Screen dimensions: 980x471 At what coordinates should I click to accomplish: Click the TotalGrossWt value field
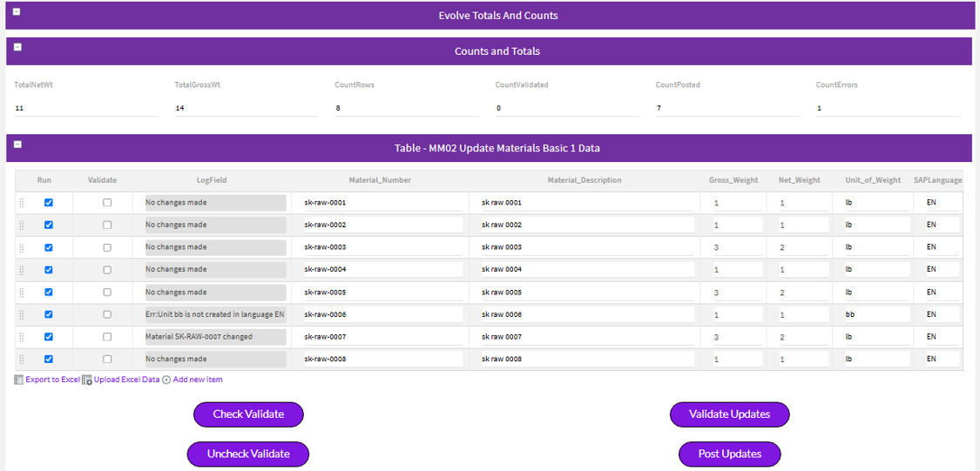[x=247, y=109]
